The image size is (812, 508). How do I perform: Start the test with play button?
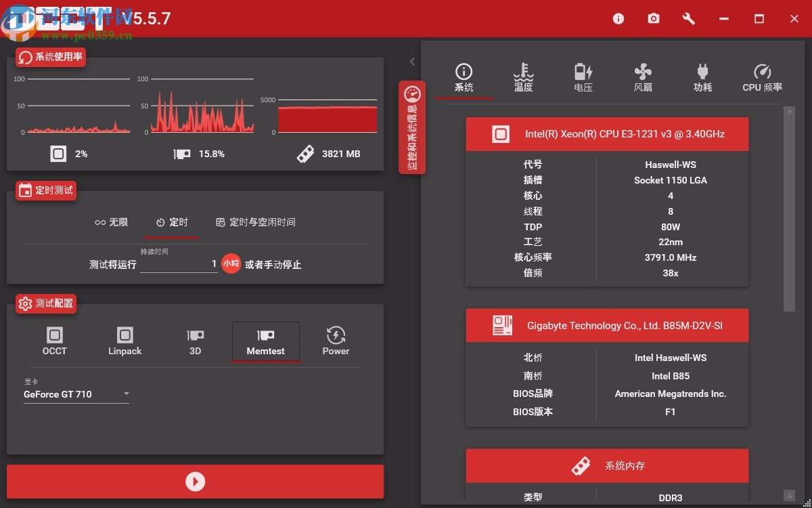pyautogui.click(x=195, y=482)
